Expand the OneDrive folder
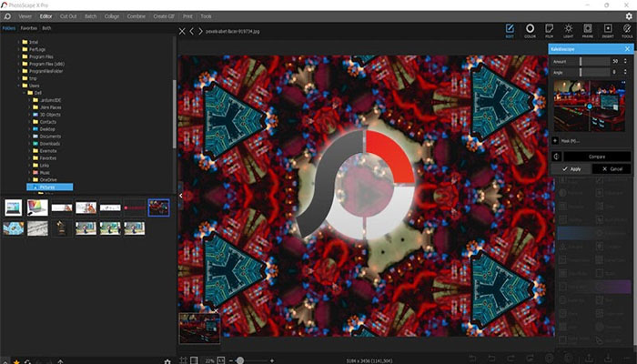 click(29, 180)
